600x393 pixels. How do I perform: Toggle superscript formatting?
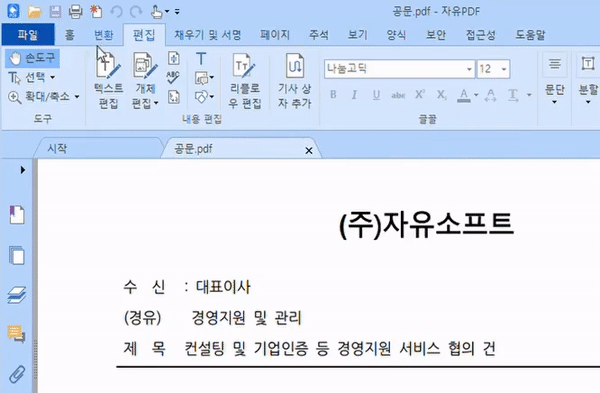420,95
